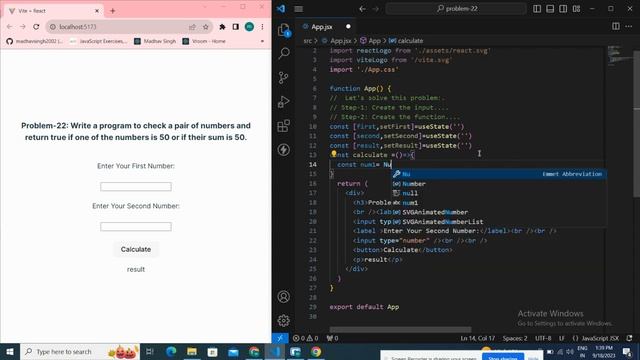Open the Customize Layout icon
The height and width of the screenshot is (360, 640).
pos(576,9)
